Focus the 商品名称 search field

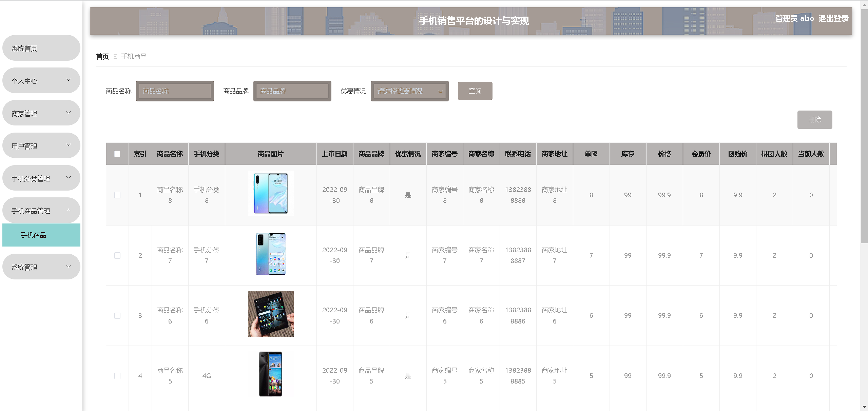pos(175,91)
